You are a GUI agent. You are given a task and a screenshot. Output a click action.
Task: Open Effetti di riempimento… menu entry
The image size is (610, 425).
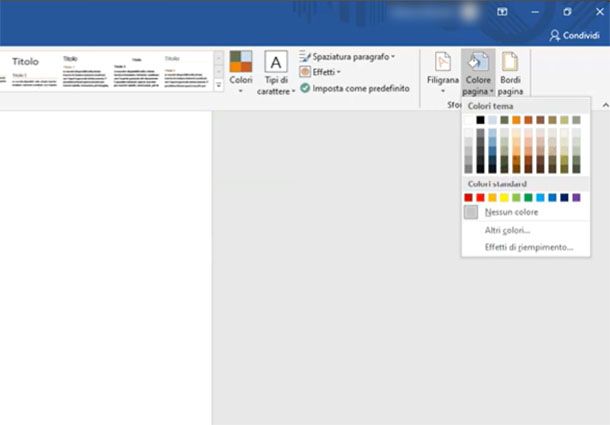(526, 247)
